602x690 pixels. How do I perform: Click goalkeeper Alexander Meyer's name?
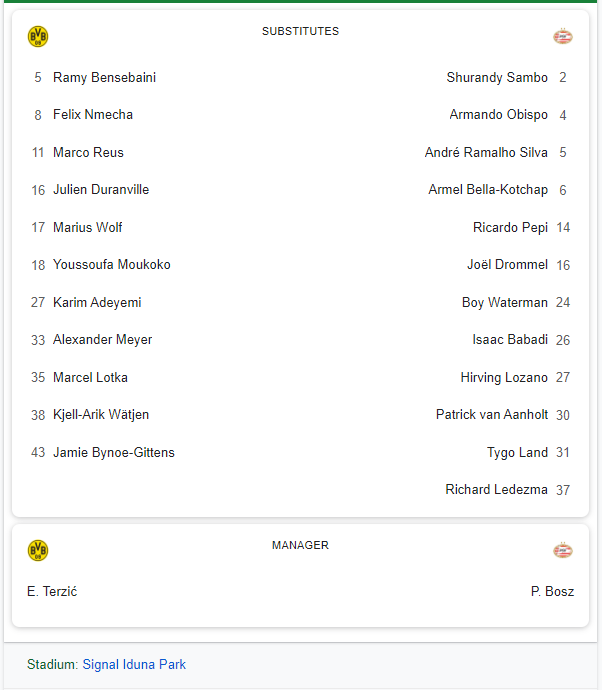point(103,340)
